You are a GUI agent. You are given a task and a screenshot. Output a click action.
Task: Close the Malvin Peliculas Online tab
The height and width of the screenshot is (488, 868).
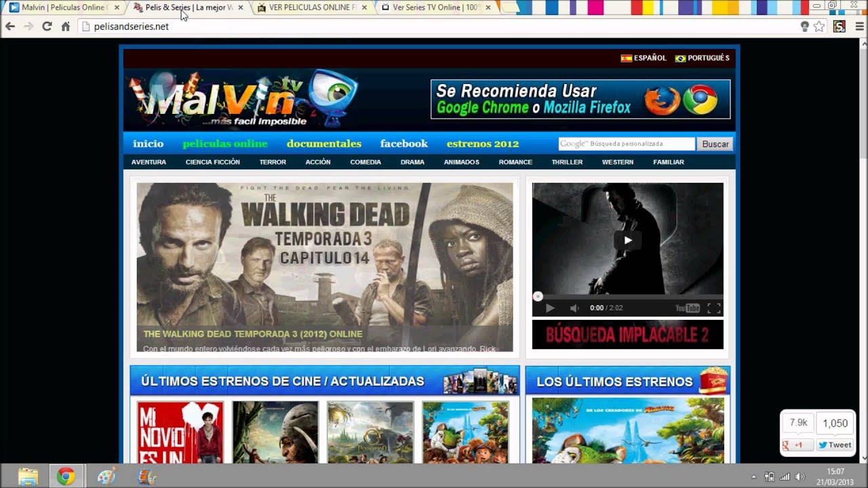coord(117,7)
